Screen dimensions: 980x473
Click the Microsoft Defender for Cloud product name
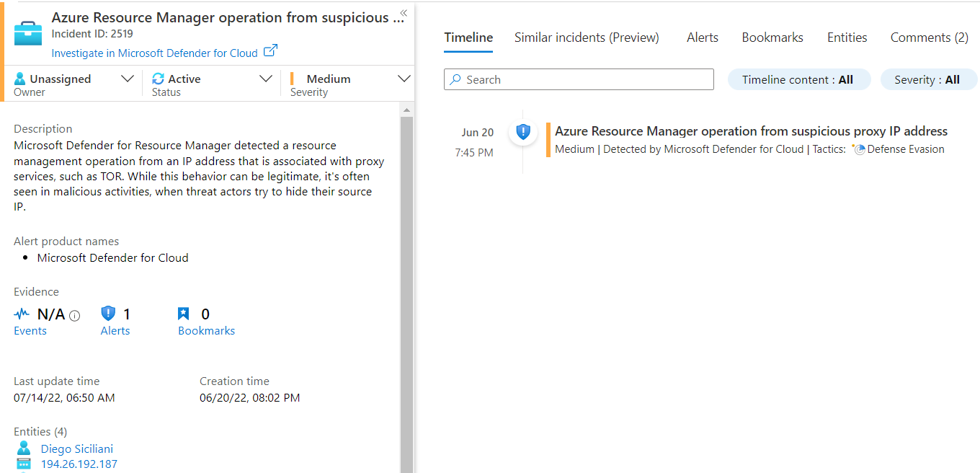point(113,258)
